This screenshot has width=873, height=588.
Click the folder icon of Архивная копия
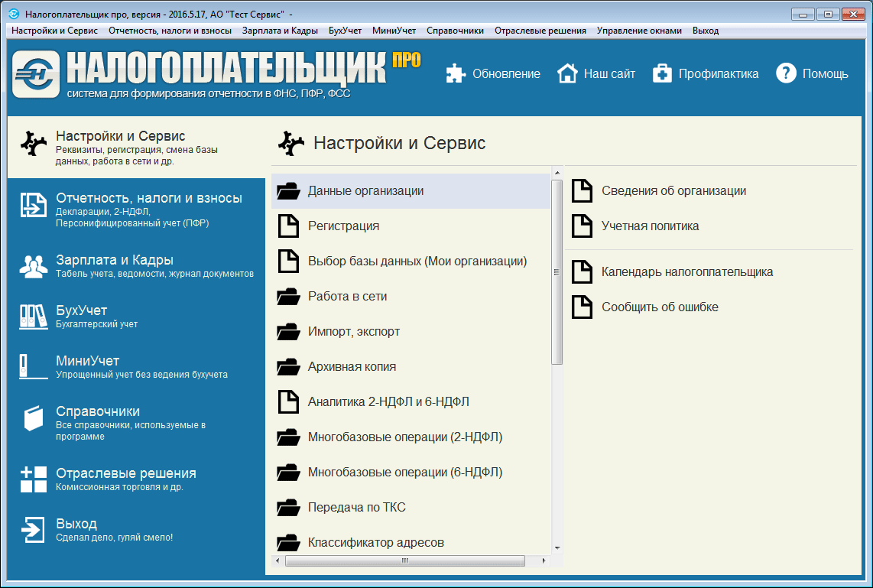288,366
